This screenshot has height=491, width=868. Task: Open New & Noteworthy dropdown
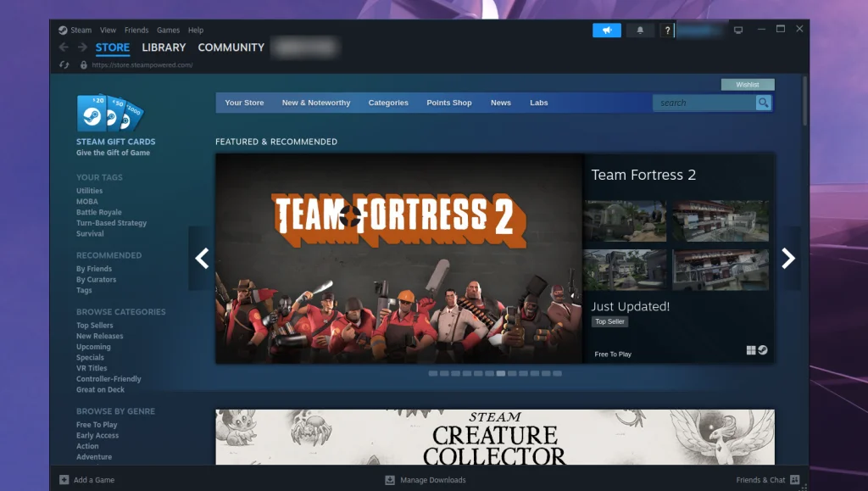pos(316,103)
